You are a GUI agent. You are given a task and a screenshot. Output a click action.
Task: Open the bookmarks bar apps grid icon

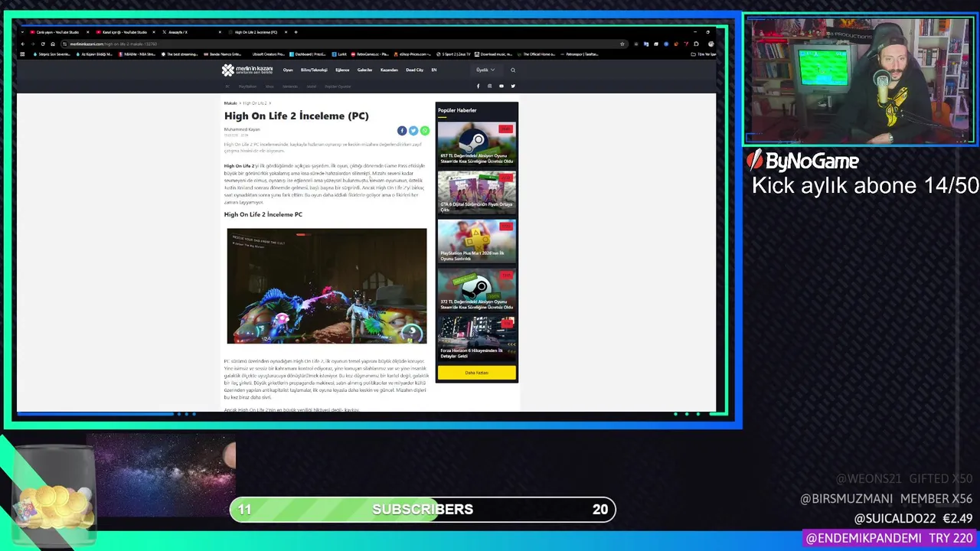point(22,54)
